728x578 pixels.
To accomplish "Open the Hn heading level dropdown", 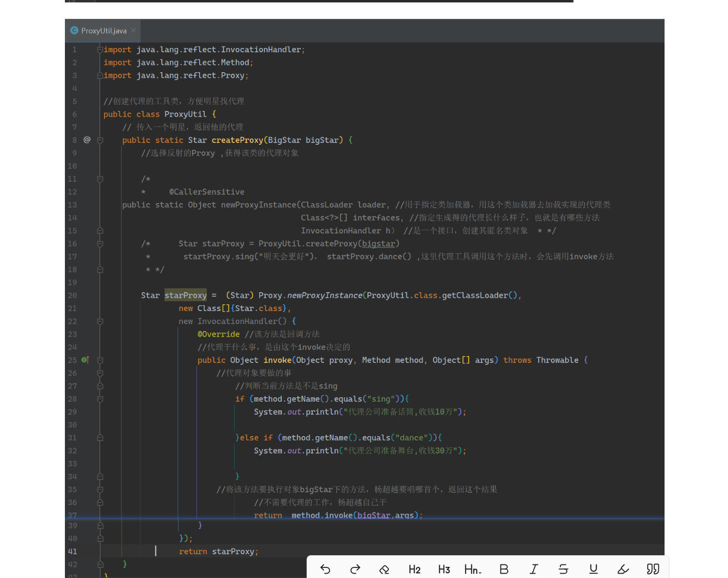I will (x=473, y=569).
